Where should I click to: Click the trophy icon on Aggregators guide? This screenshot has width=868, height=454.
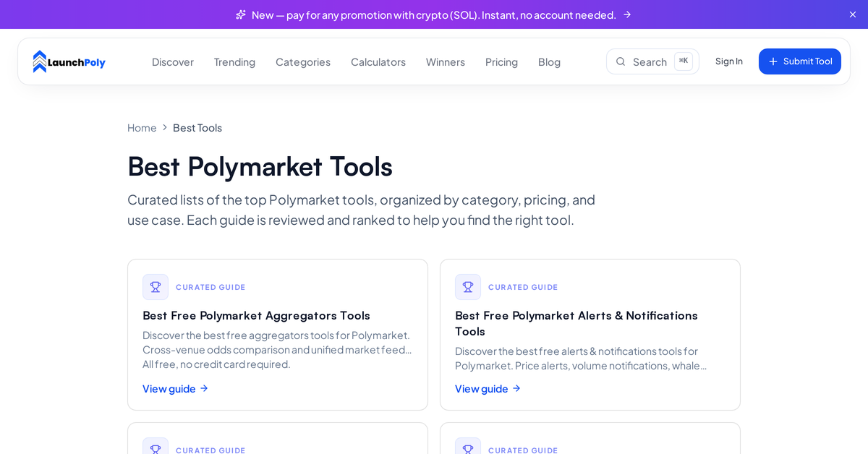click(x=156, y=287)
